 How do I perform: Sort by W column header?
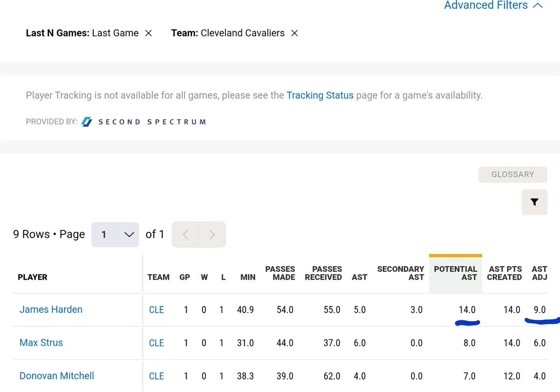(x=204, y=277)
